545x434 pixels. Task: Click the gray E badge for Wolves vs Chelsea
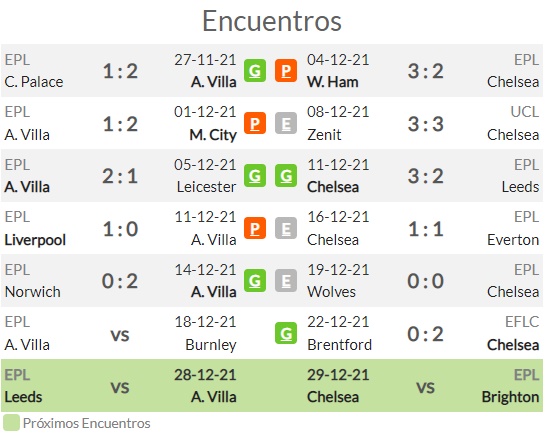(x=286, y=281)
